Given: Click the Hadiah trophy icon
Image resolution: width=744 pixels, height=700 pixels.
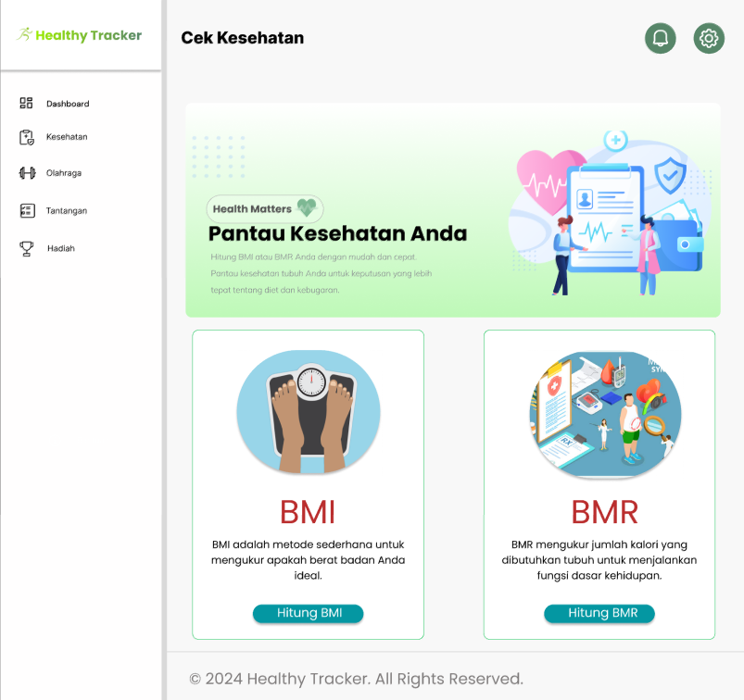Looking at the screenshot, I should pos(27,248).
